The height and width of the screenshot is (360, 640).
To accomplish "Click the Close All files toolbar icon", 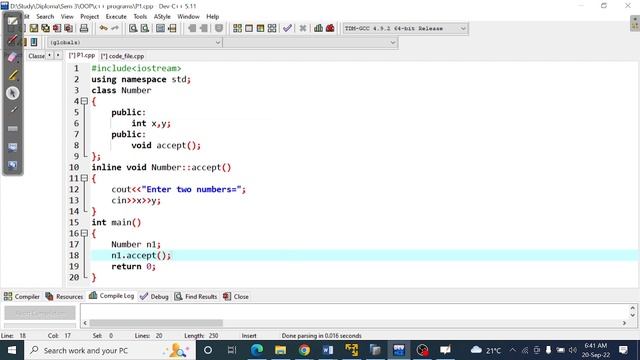I will (x=68, y=28).
